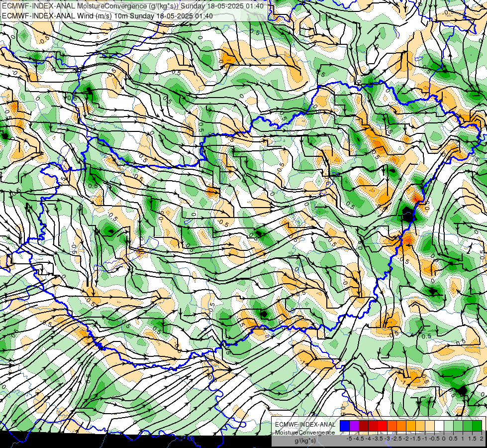Click the legend tick value -5

click(349, 439)
